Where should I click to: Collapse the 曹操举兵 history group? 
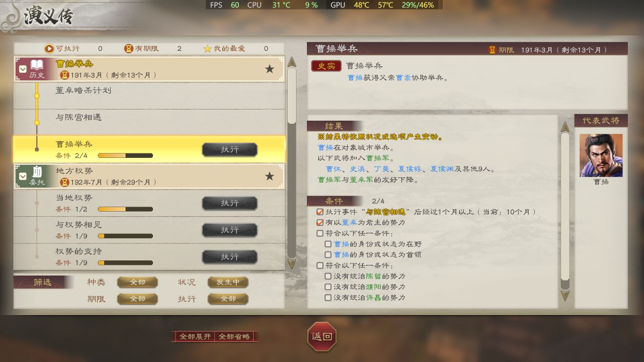(x=23, y=69)
